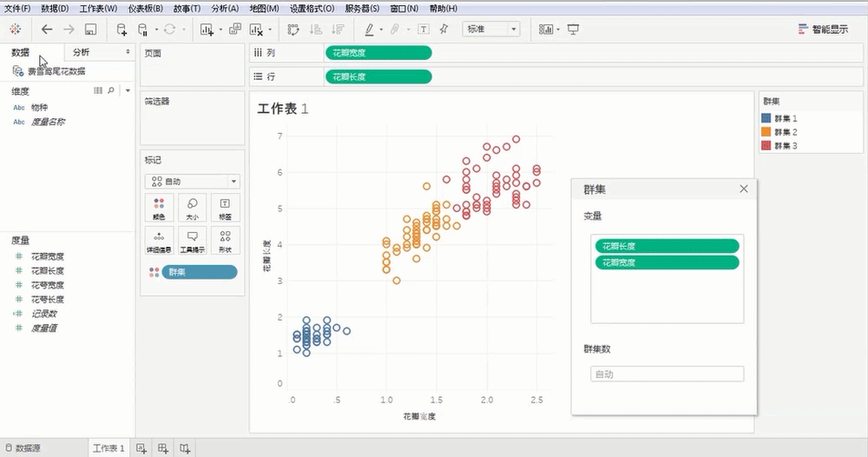Toggle the show mark labels toolbar button
Viewport: 868px width, 457px height.
pos(423,29)
